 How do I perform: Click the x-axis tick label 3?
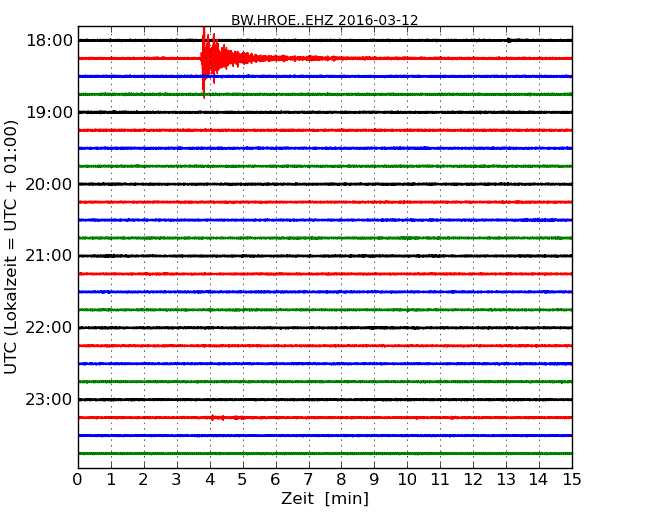(177, 480)
